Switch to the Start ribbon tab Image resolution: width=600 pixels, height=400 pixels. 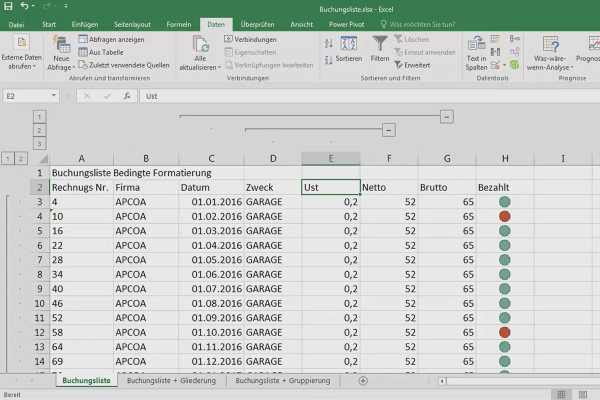(49, 24)
